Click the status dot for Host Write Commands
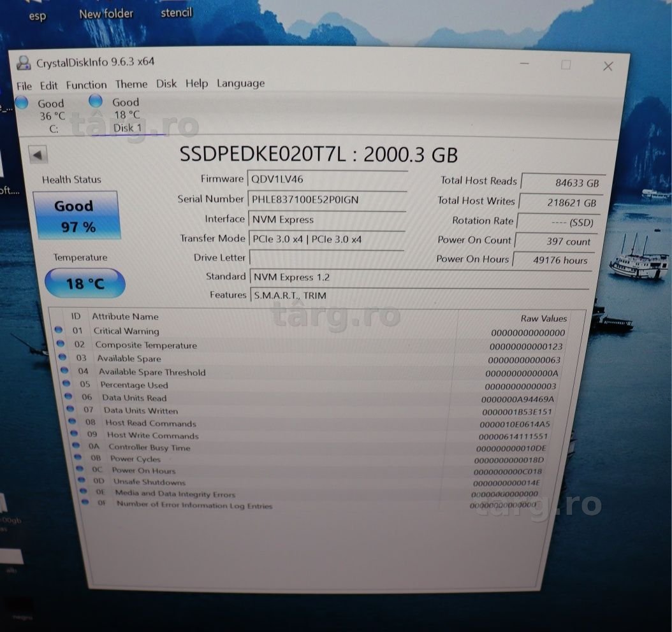Screen dimensions: 672x632 [74, 433]
